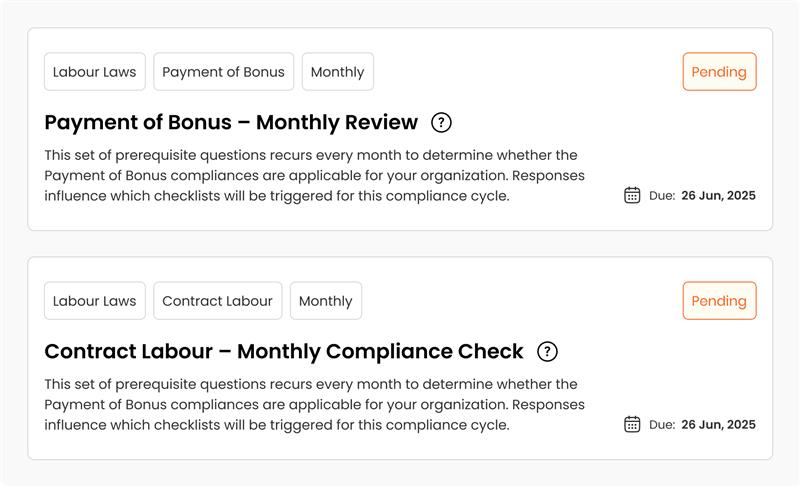Select the Labour Laws tag in the Contract Labour card
The width and height of the screenshot is (800, 487).
(95, 301)
